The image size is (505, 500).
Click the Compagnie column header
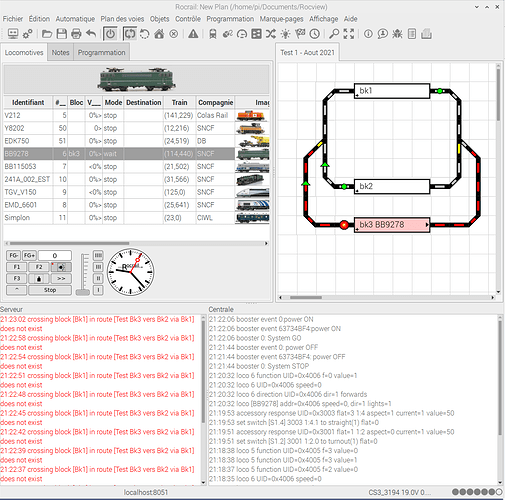pyautogui.click(x=215, y=102)
